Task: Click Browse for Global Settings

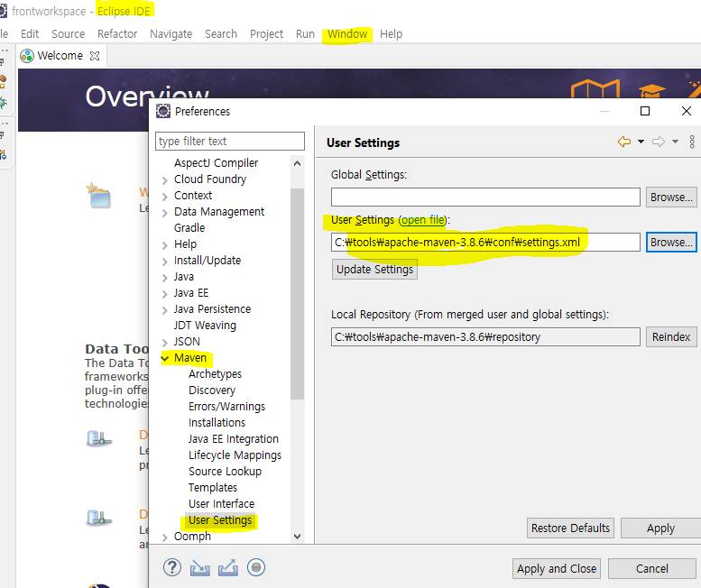Action: point(671,197)
